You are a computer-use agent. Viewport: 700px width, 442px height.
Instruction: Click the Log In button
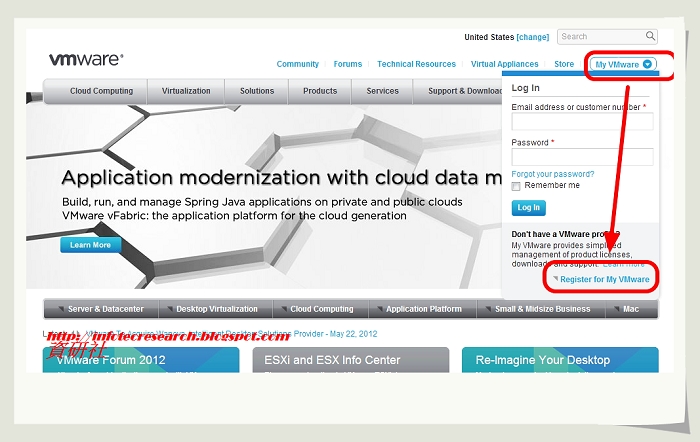(529, 208)
